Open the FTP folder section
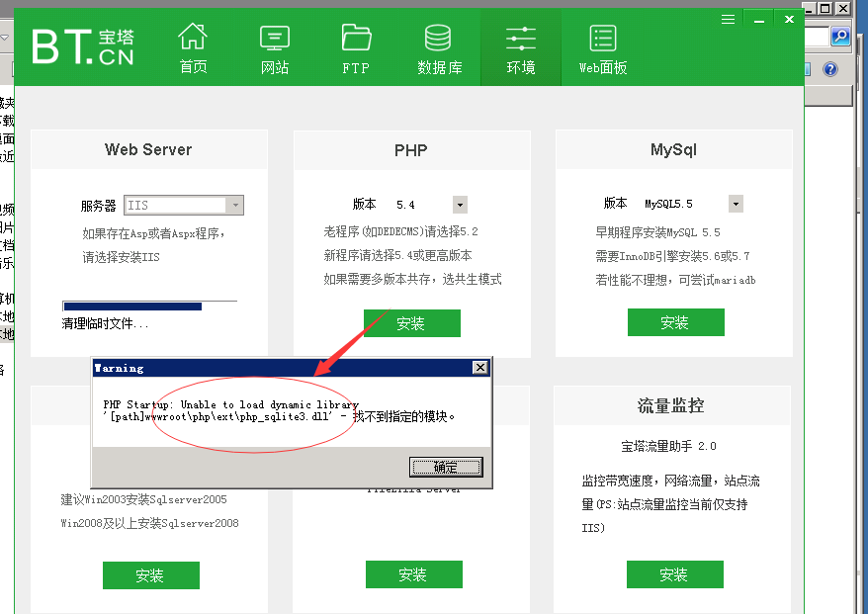This screenshot has width=868, height=614. (356, 48)
